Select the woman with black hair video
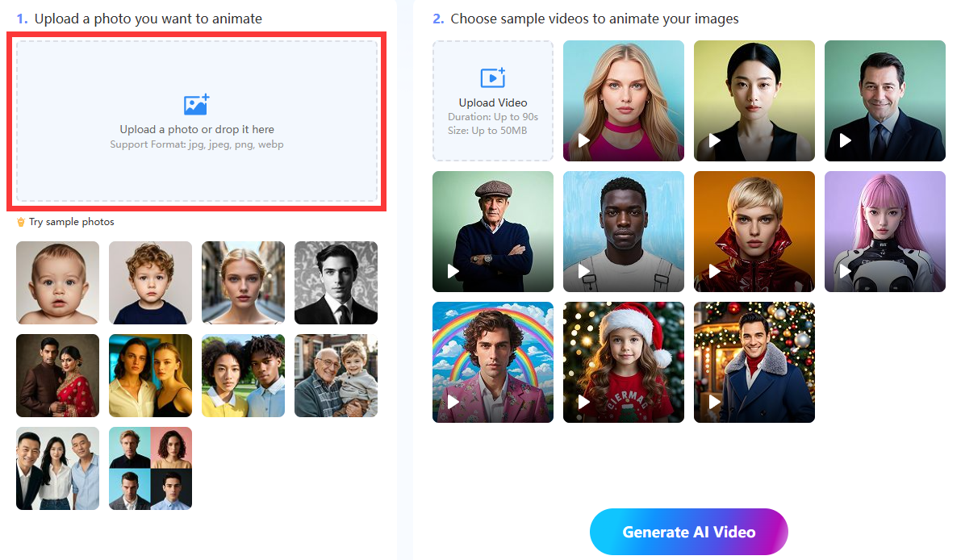The width and height of the screenshot is (961, 560). 754,101
